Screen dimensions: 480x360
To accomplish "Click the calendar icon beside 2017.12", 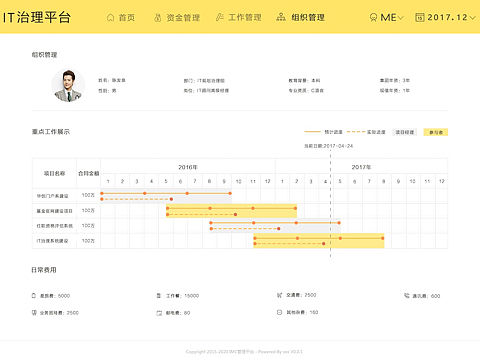I will 420,17.
